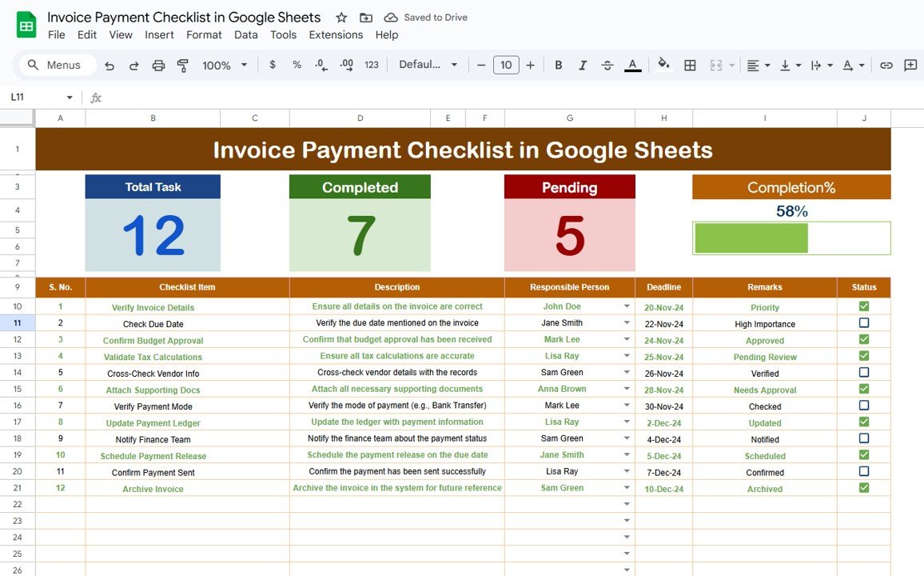924x576 pixels.
Task: Star this spreadsheet document
Action: coord(341,18)
